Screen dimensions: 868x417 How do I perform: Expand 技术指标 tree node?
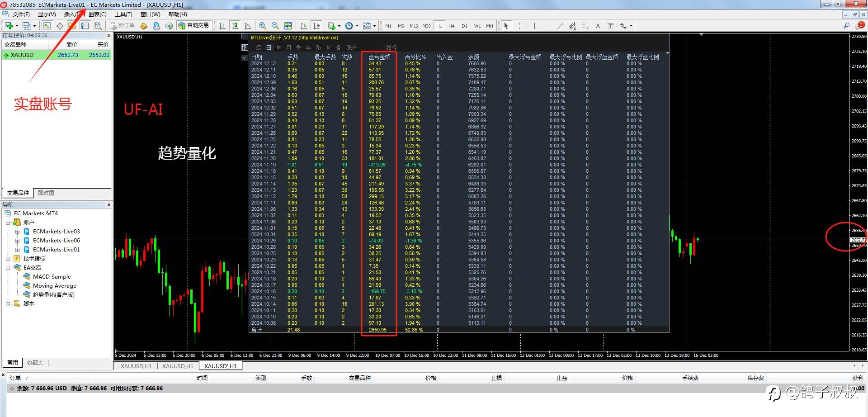[x=8, y=259]
